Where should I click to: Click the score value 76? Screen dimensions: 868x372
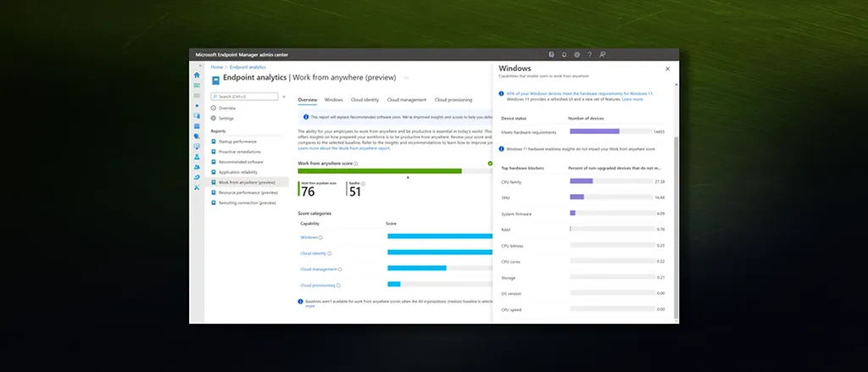pyautogui.click(x=309, y=192)
